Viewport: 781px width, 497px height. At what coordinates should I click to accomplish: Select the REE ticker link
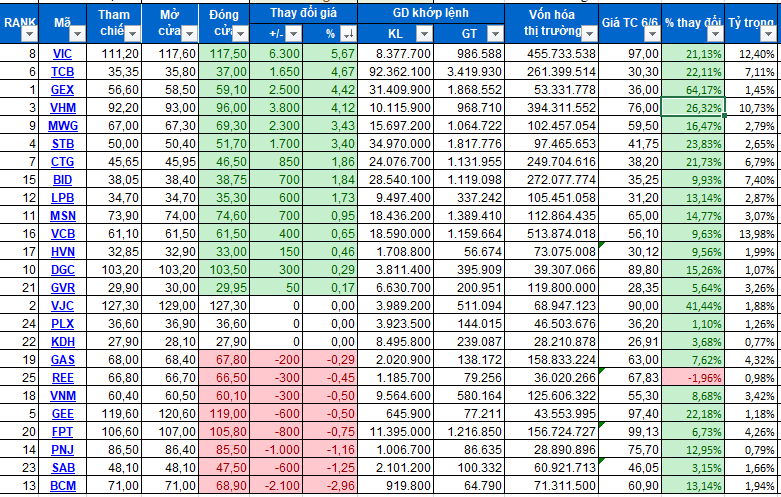pyautogui.click(x=62, y=377)
